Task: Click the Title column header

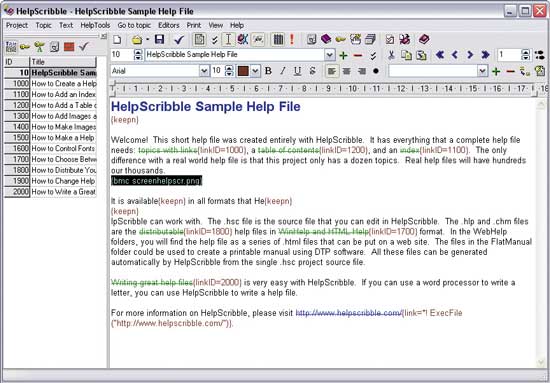Action: [63, 62]
